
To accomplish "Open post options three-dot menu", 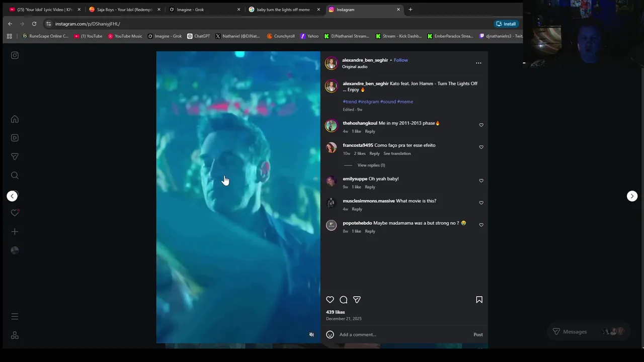I will (x=478, y=63).
